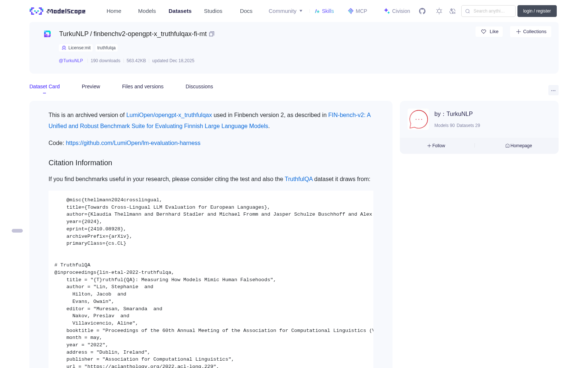
Task: Open the GitHub icon link
Action: 422,11
